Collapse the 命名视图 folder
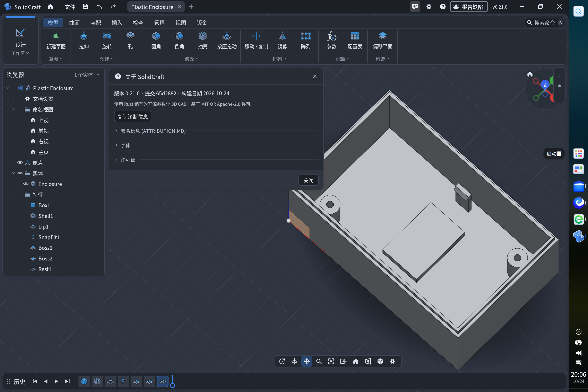Viewport: 588px width, 392px height. pyautogui.click(x=13, y=109)
